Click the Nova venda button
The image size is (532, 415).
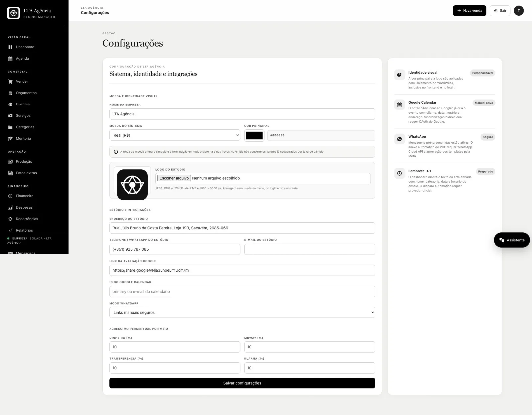[x=469, y=11]
